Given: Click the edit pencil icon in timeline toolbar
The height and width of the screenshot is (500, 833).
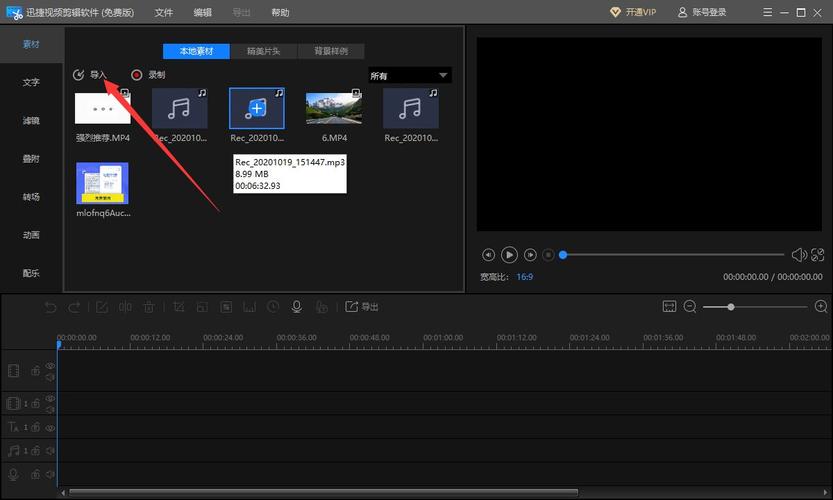Looking at the screenshot, I should point(102,307).
